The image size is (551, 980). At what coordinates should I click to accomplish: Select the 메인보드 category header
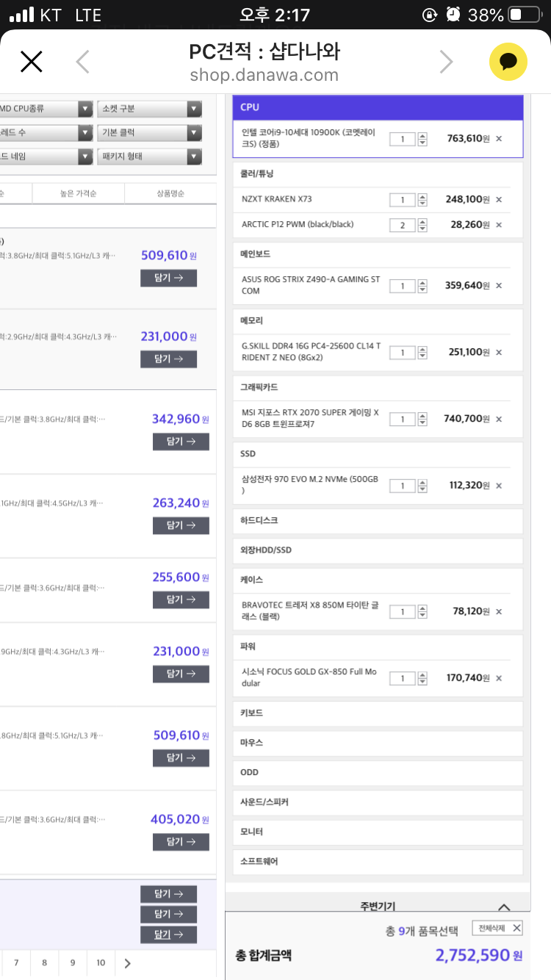[378, 254]
